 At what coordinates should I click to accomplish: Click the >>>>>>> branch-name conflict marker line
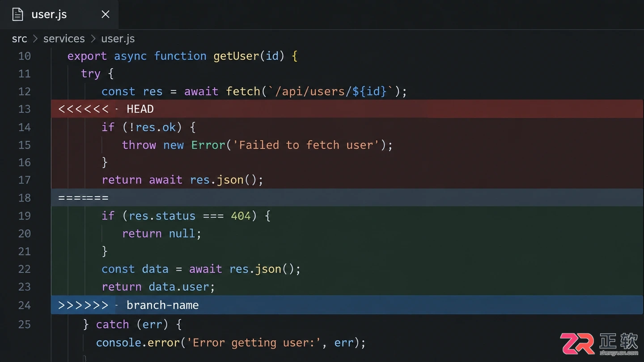pyautogui.click(x=347, y=305)
